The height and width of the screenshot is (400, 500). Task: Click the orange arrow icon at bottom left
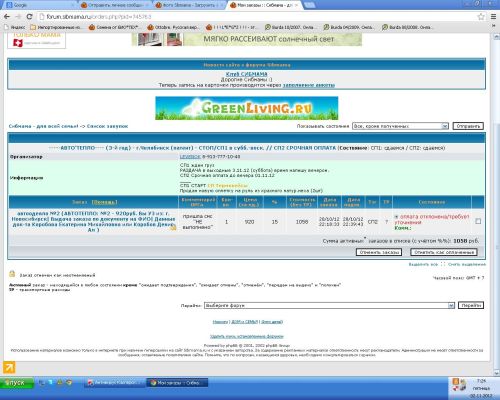[9, 368]
